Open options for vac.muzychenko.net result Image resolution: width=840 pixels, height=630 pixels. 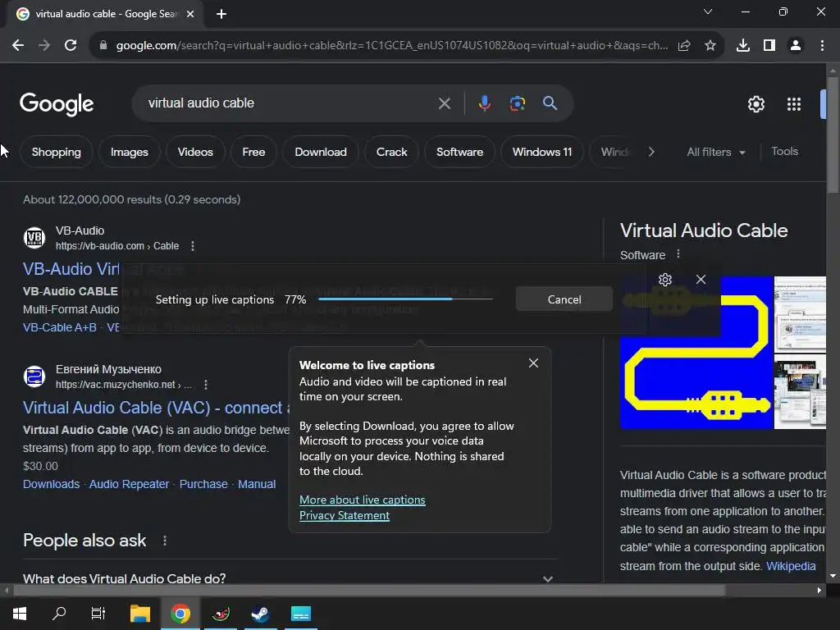206,385
